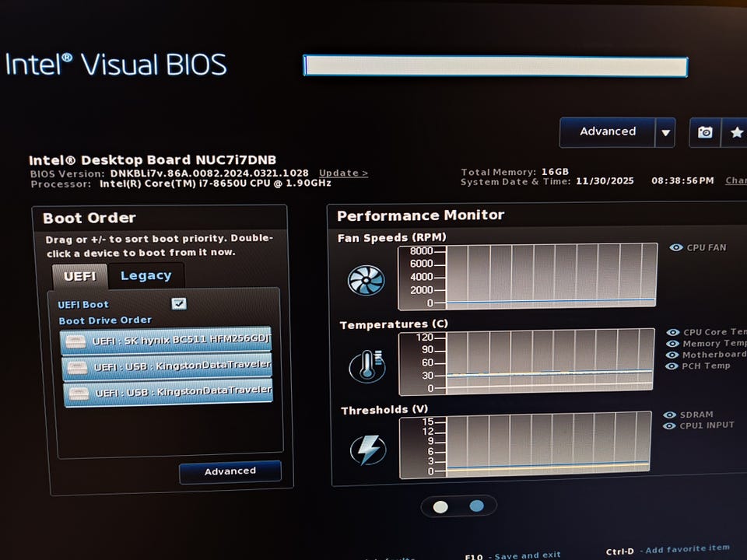Select the second KingstonDataTraveler boot entry
This screenshot has height=560, width=747.
167,366
